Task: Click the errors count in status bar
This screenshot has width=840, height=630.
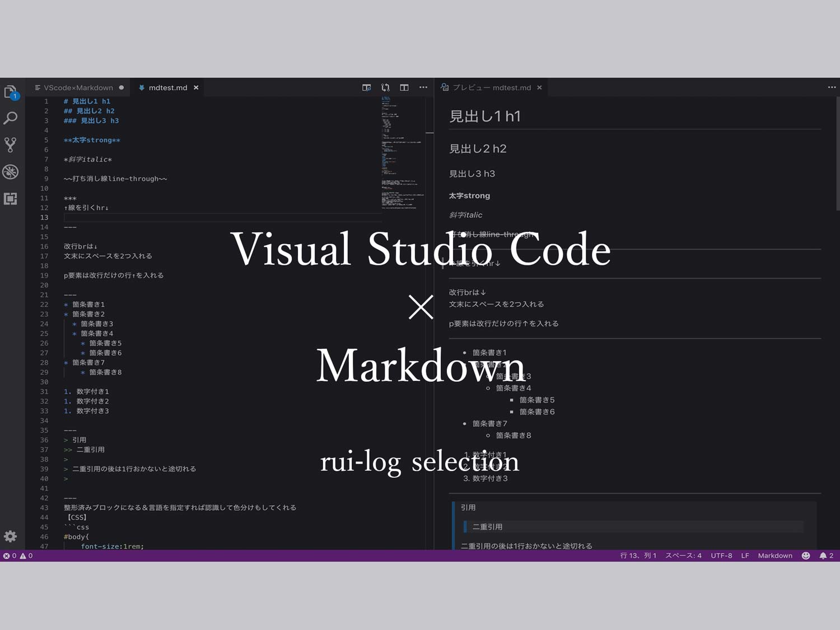Action: pos(10,556)
